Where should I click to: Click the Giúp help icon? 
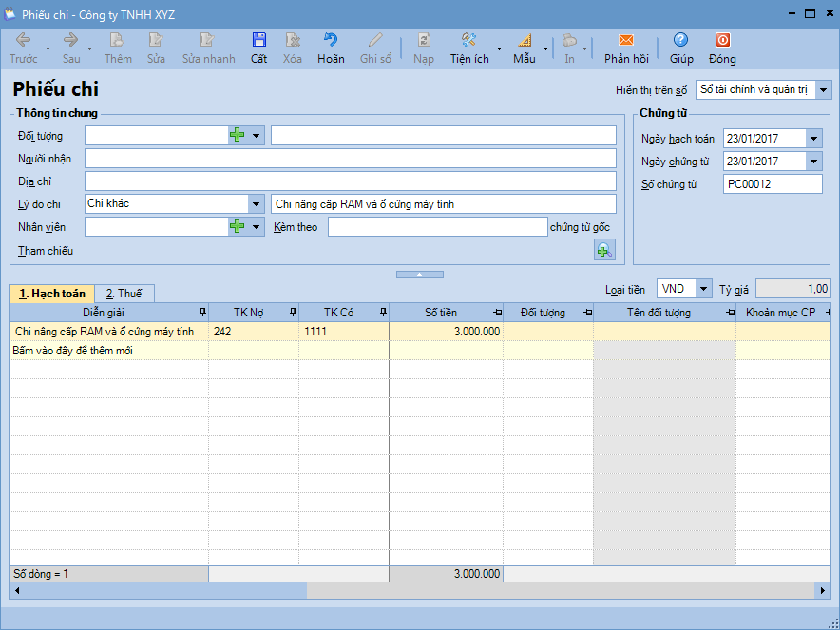(680, 41)
